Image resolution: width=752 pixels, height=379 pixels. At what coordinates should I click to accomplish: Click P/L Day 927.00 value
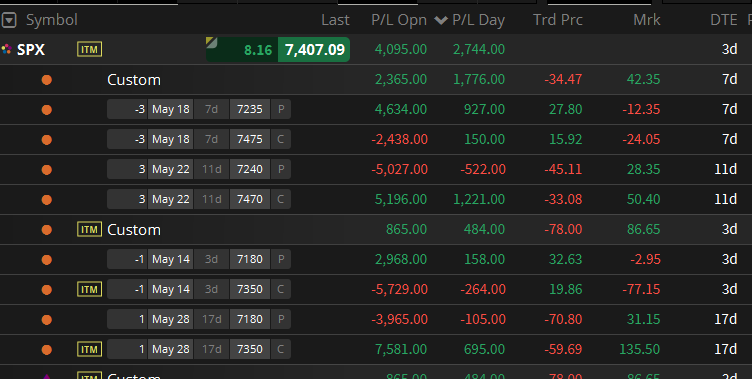click(484, 109)
